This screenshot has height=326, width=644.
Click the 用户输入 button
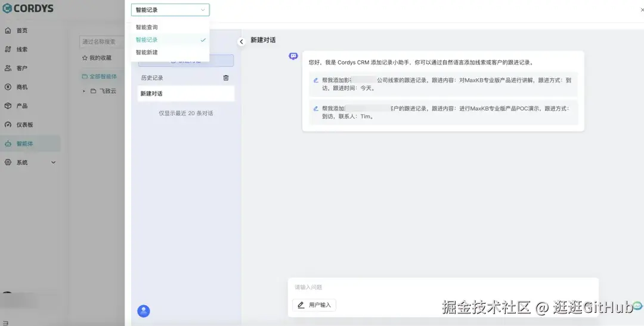[x=314, y=305]
